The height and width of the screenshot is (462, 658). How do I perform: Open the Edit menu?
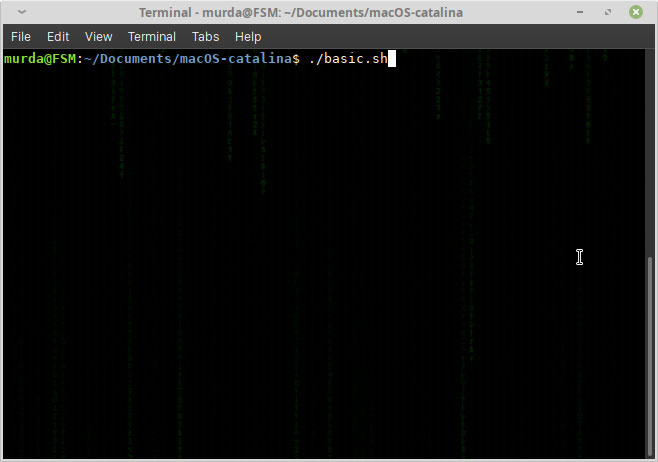click(58, 36)
